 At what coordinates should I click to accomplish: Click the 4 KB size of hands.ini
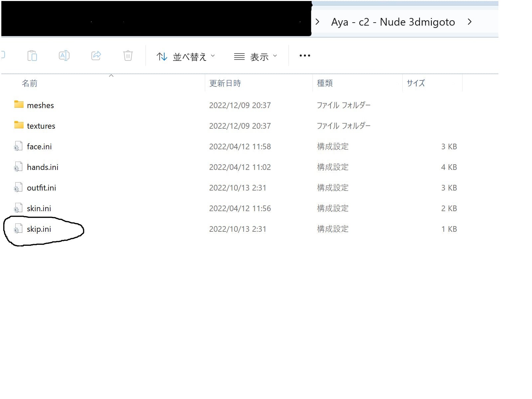(x=449, y=167)
